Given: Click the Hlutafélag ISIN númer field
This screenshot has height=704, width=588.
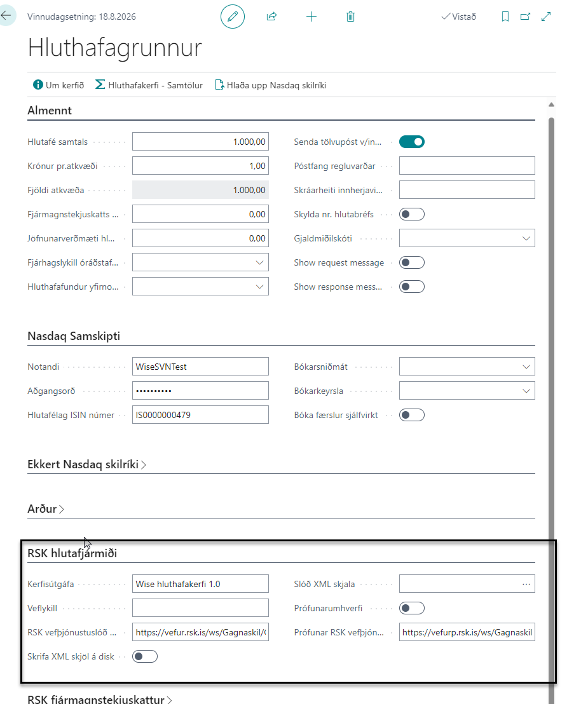Looking at the screenshot, I should coord(200,415).
